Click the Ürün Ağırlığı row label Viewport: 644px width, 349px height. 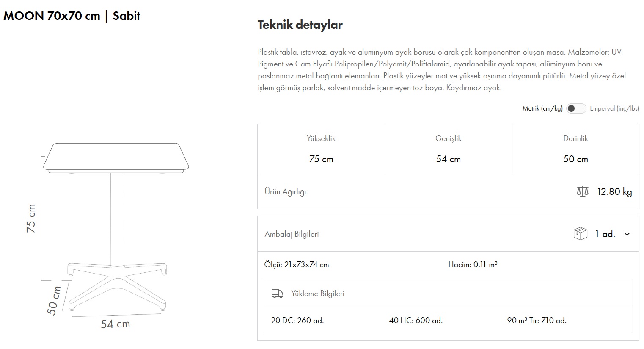[x=285, y=192]
